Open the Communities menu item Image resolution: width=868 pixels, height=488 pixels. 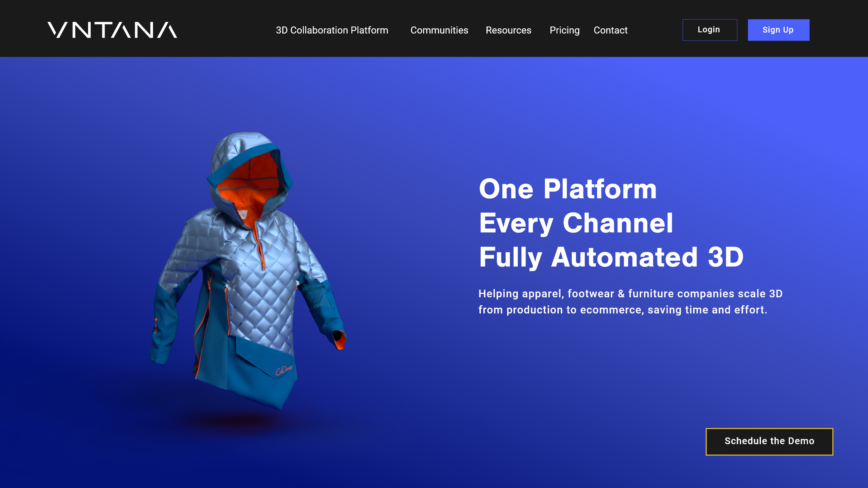[x=439, y=30]
